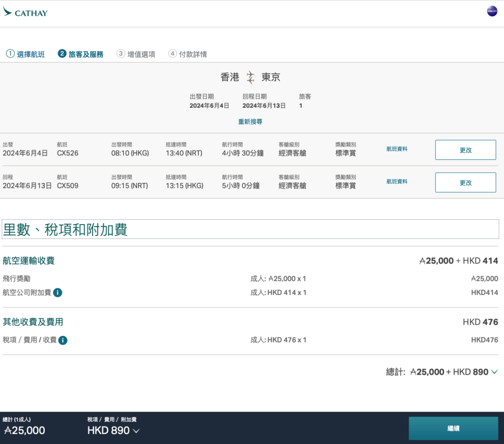Open 航班資料 for flight CX509
Screen dimensions: 504x444
click(397, 181)
